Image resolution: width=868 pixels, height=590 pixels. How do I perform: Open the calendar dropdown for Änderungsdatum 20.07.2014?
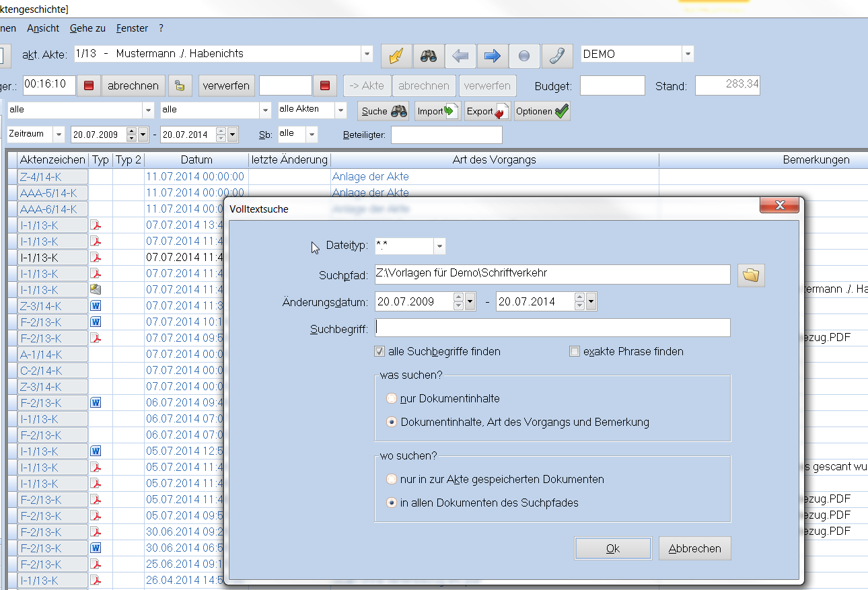(x=591, y=301)
